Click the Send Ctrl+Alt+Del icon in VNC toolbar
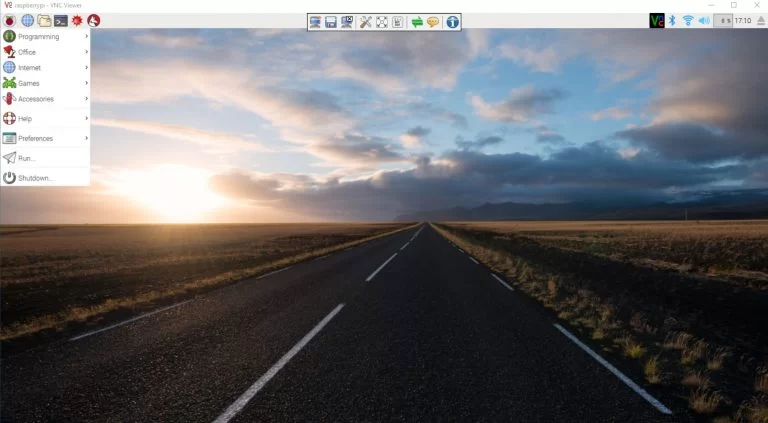This screenshot has height=423, width=768. coord(397,21)
